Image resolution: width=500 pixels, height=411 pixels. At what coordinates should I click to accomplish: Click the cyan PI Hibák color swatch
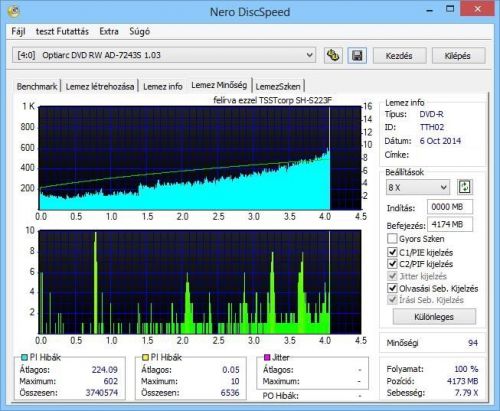24,358
